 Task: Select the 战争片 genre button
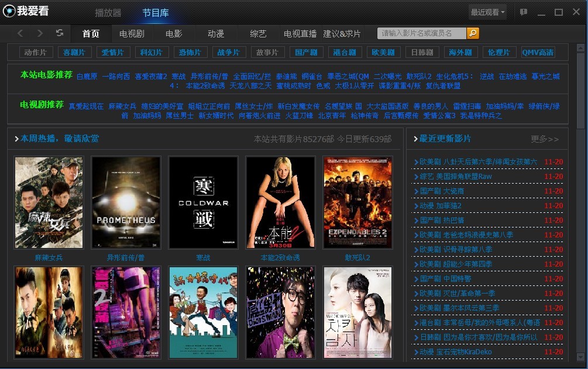229,53
